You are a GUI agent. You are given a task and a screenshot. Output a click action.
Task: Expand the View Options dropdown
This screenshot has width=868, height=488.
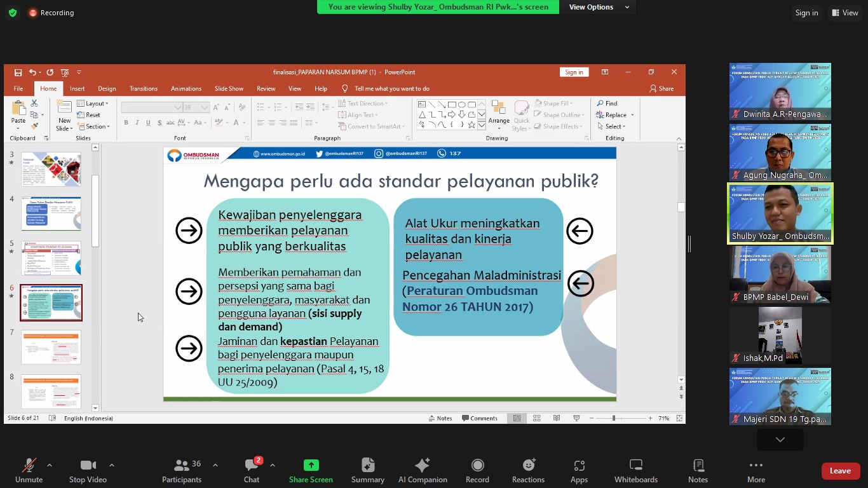pos(599,7)
